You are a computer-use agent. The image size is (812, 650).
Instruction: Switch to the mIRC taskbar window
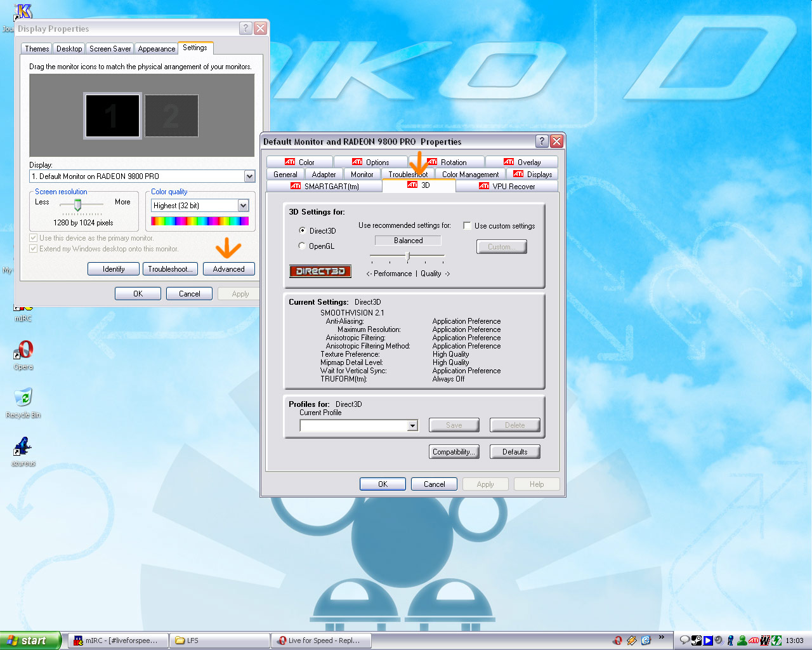click(118, 640)
